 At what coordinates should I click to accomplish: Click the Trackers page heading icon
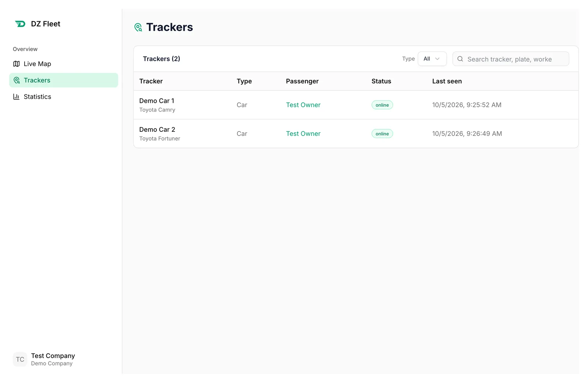138,27
